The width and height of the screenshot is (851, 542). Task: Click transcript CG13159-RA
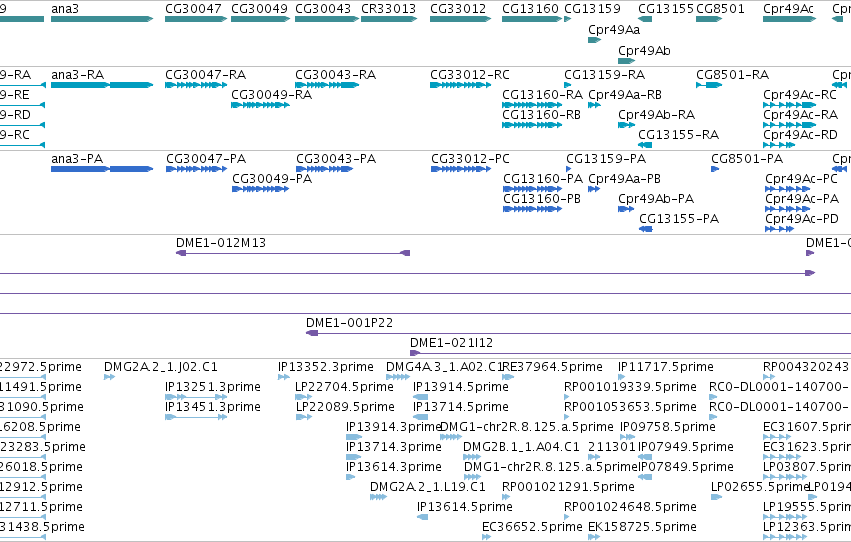tap(568, 85)
